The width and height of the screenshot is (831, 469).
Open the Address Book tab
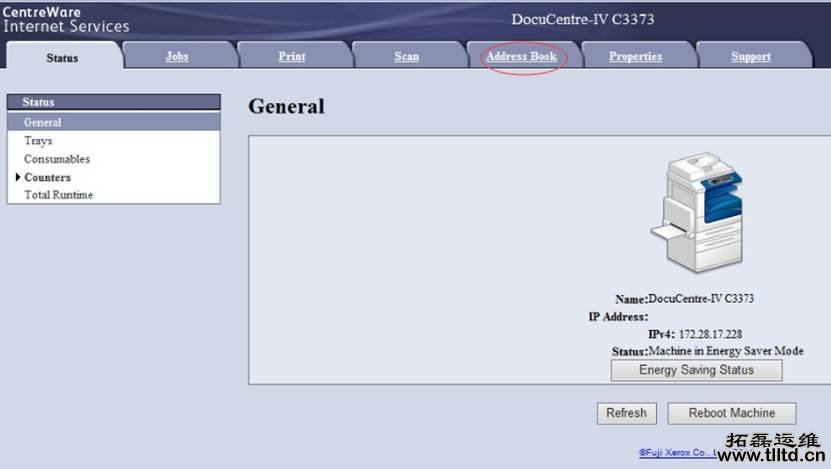(521, 57)
